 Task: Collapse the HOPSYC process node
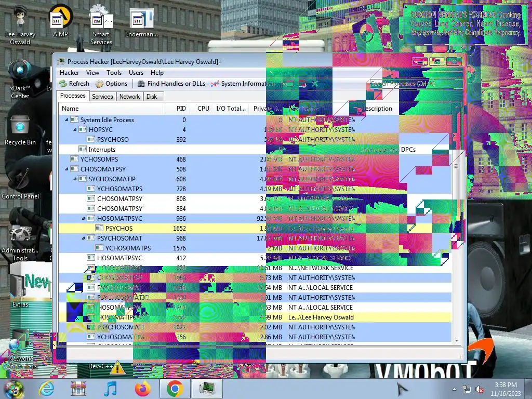(75, 129)
